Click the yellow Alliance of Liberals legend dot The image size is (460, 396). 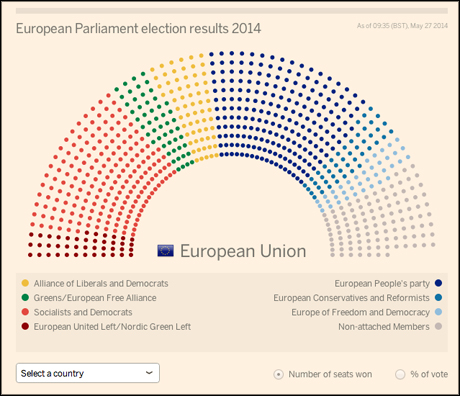point(25,283)
